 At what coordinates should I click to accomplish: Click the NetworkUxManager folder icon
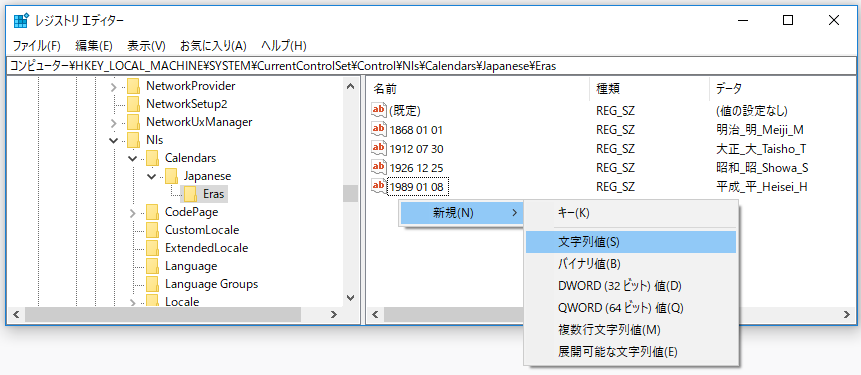[133, 122]
